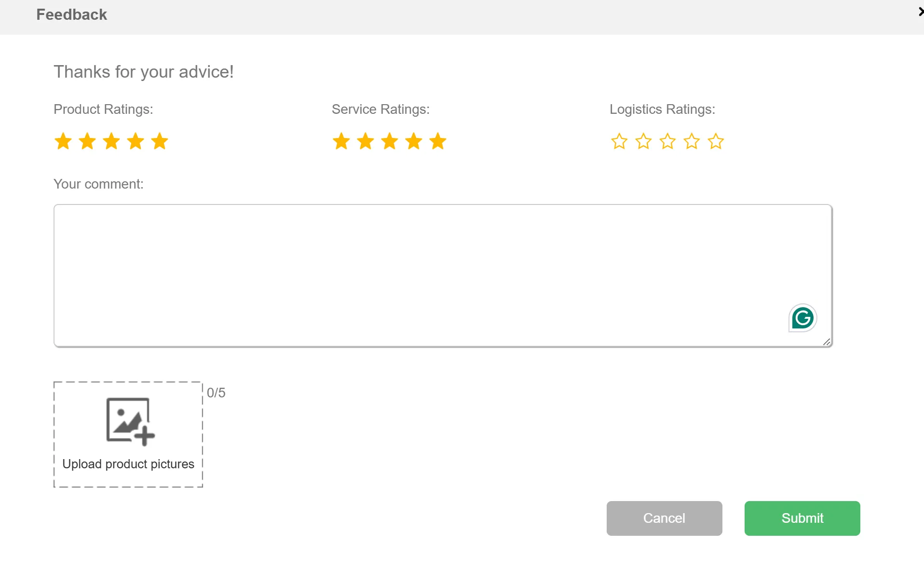The height and width of the screenshot is (571, 924).
Task: Set Service Ratings to three stars
Action: [x=390, y=142]
